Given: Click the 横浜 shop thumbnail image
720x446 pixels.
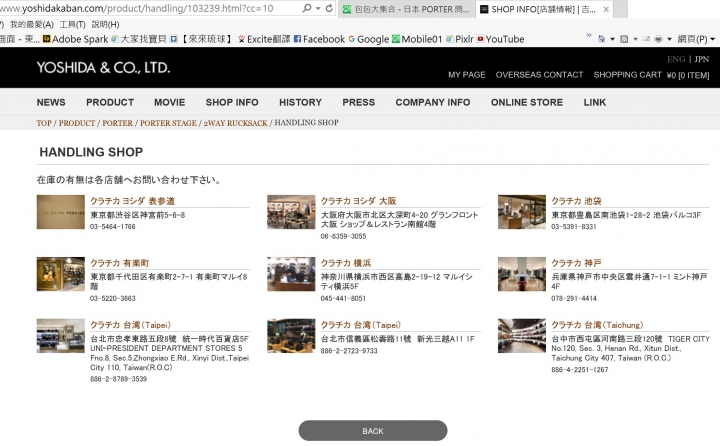Looking at the screenshot, I should click(x=291, y=274).
